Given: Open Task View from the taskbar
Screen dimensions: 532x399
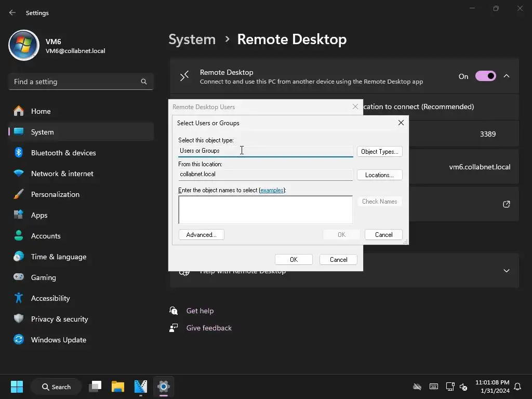Looking at the screenshot, I should tap(95, 387).
